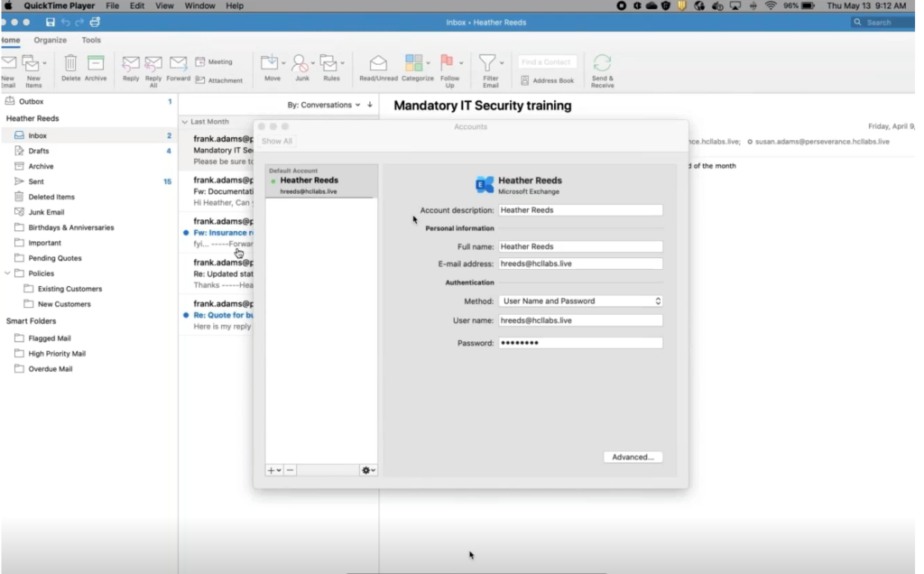Click the Delete toolbar icon
Image resolution: width=924 pixels, height=574 pixels.
[70, 63]
